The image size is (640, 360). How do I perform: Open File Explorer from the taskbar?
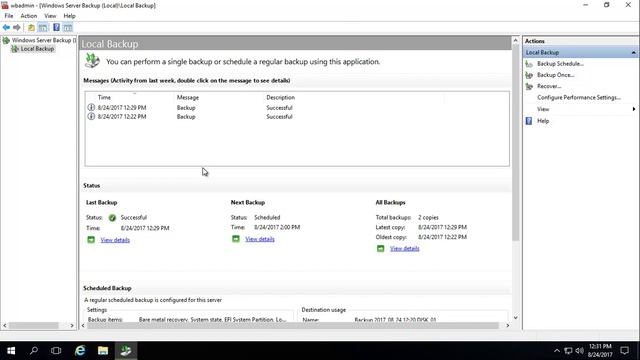click(x=103, y=351)
